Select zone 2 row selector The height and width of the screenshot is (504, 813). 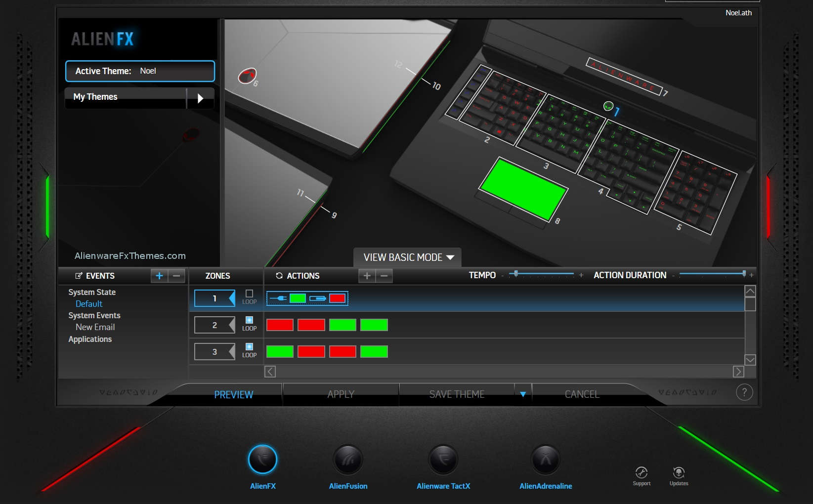[214, 325]
